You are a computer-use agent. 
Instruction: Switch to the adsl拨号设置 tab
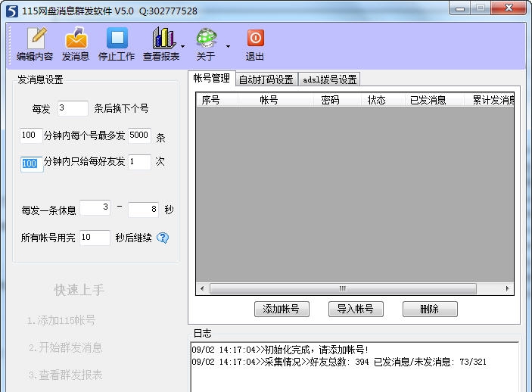[329, 79]
